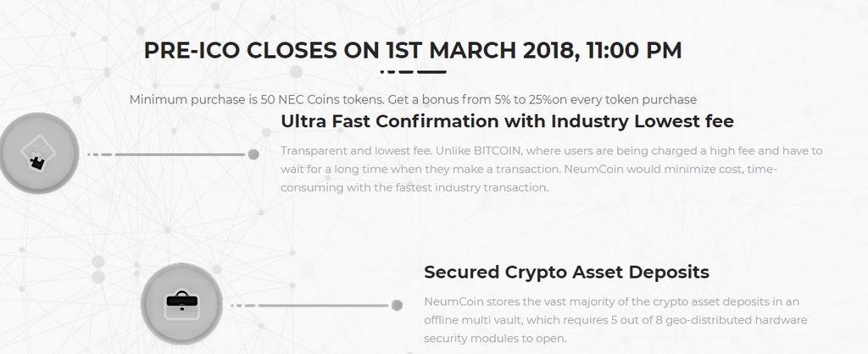Click the puzzle piece circle icon
This screenshot has width=868, height=354.
coord(39,153)
